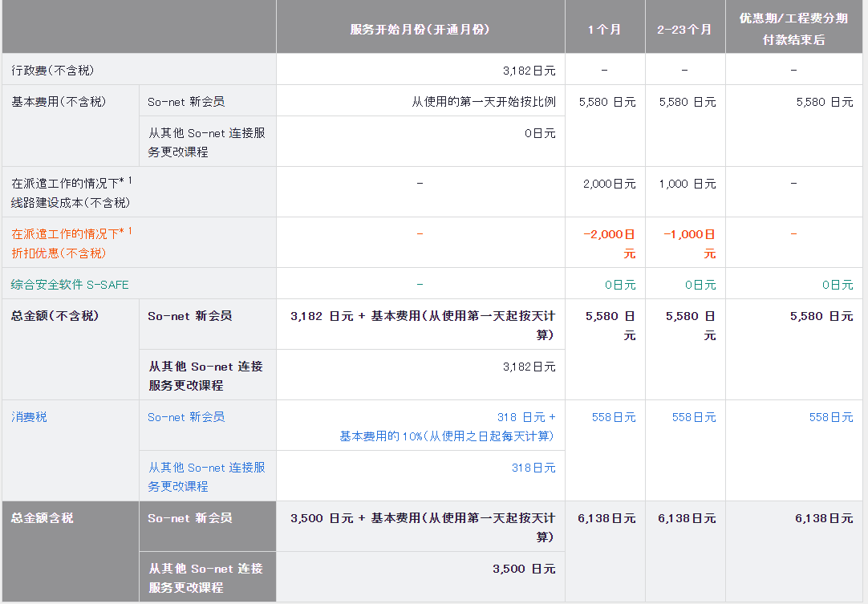Click the 综合安全软件 S-SAFE green link
Image resolution: width=868 pixels, height=604 pixels.
tap(70, 285)
